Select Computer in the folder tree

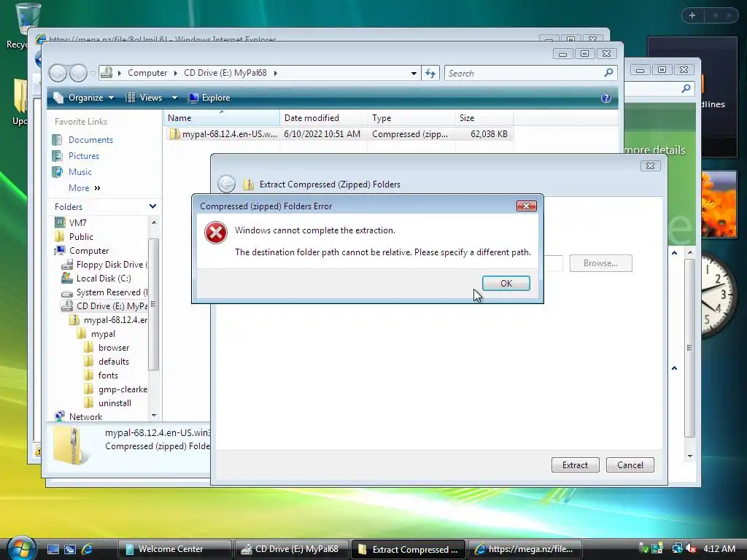click(x=89, y=251)
